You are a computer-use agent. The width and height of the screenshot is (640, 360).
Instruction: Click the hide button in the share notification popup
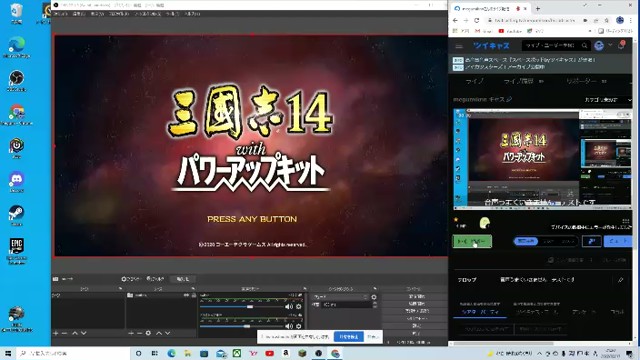coord(373,337)
